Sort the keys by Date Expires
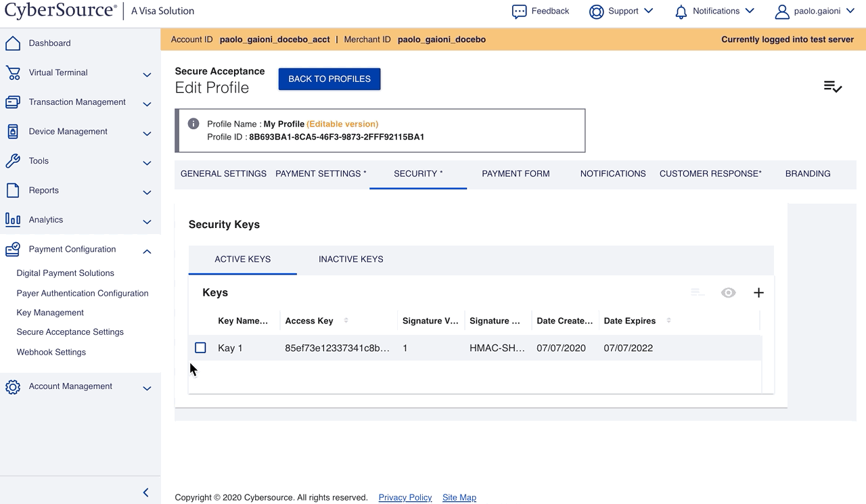Screen dimensions: 866x504 pos(668,321)
